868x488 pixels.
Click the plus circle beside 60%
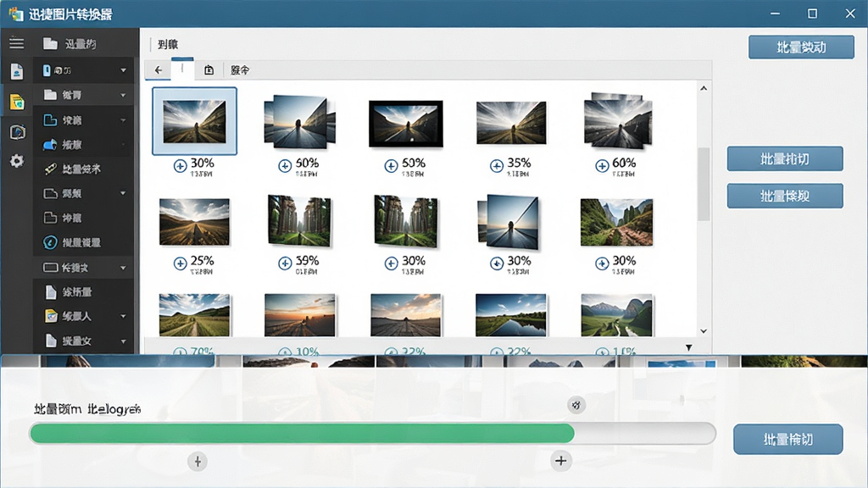click(602, 165)
